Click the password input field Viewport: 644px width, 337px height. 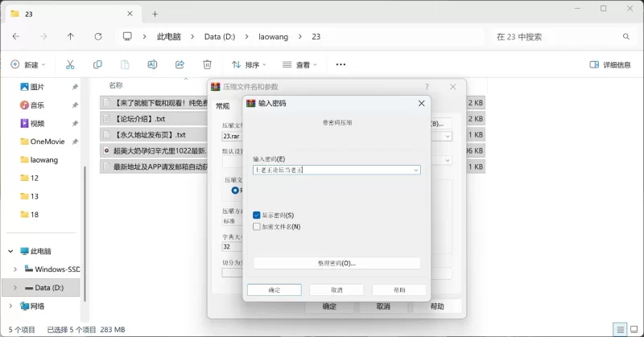[330, 170]
